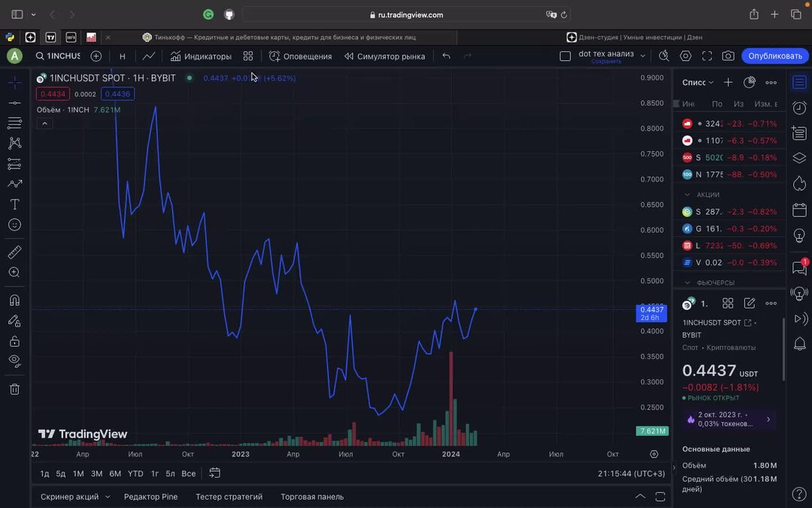Open the Alerts panel clock icon
The image size is (812, 508).
(799, 108)
